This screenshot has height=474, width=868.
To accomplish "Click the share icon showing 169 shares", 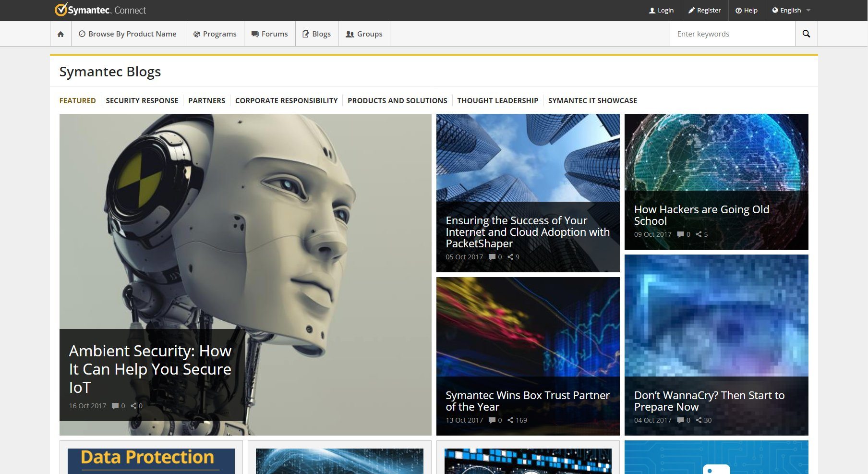I will (511, 420).
